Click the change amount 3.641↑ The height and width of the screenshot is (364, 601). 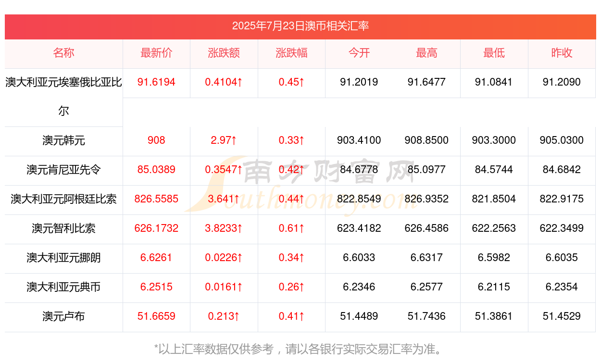(x=224, y=199)
